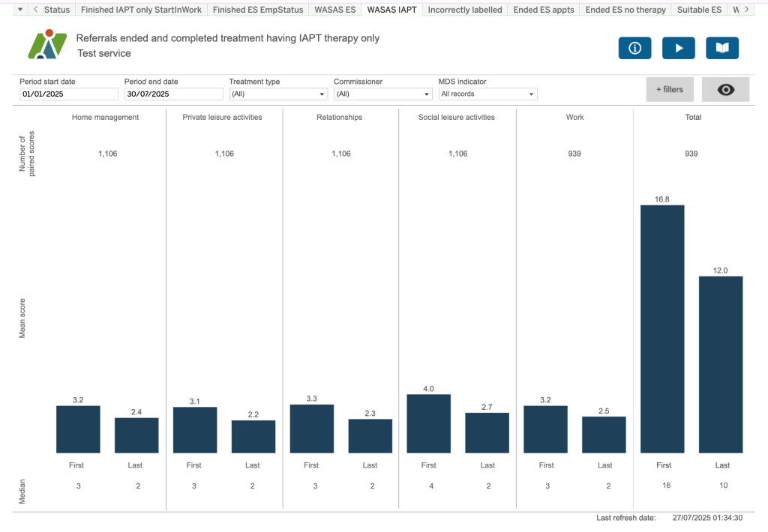Select the Total First score bar

point(662,329)
